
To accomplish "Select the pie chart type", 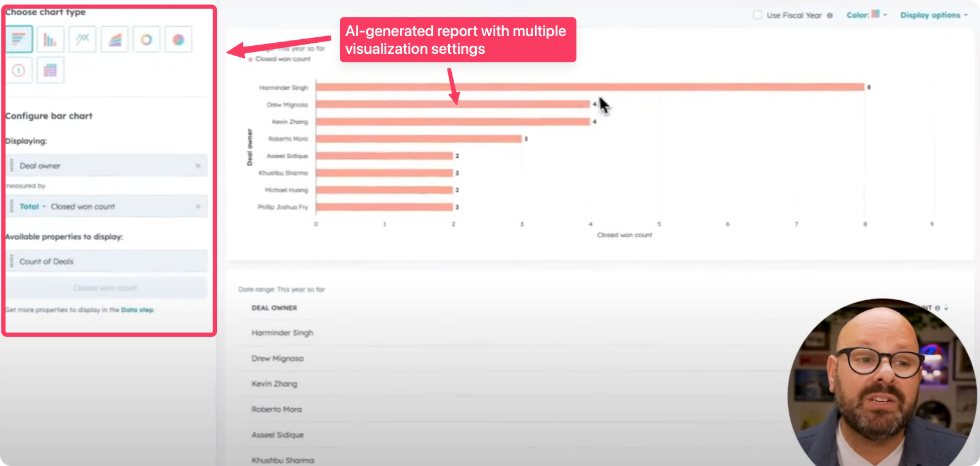I will point(178,40).
